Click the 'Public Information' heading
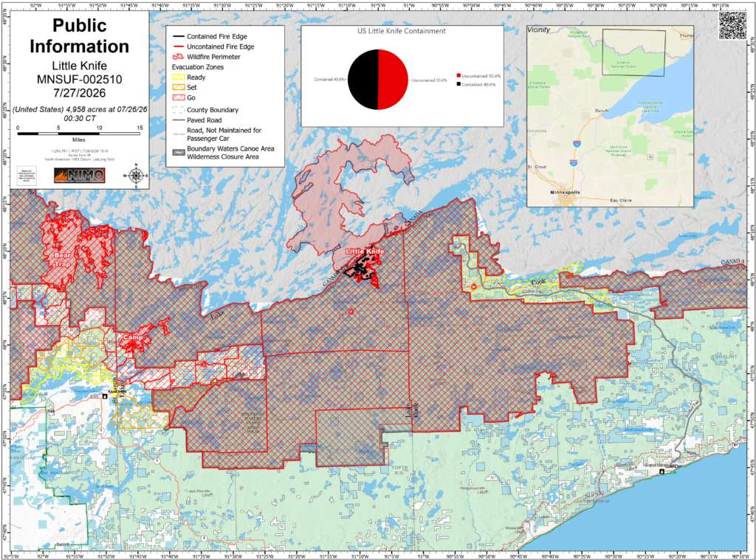Image resolution: width=756 pixels, height=560 pixels. [80, 35]
